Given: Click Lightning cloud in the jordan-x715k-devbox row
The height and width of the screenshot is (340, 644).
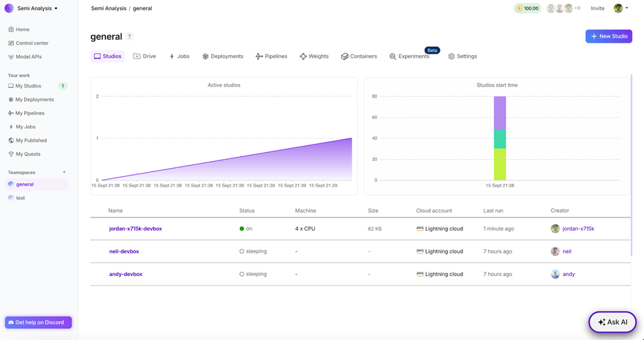Looking at the screenshot, I should click(439, 229).
